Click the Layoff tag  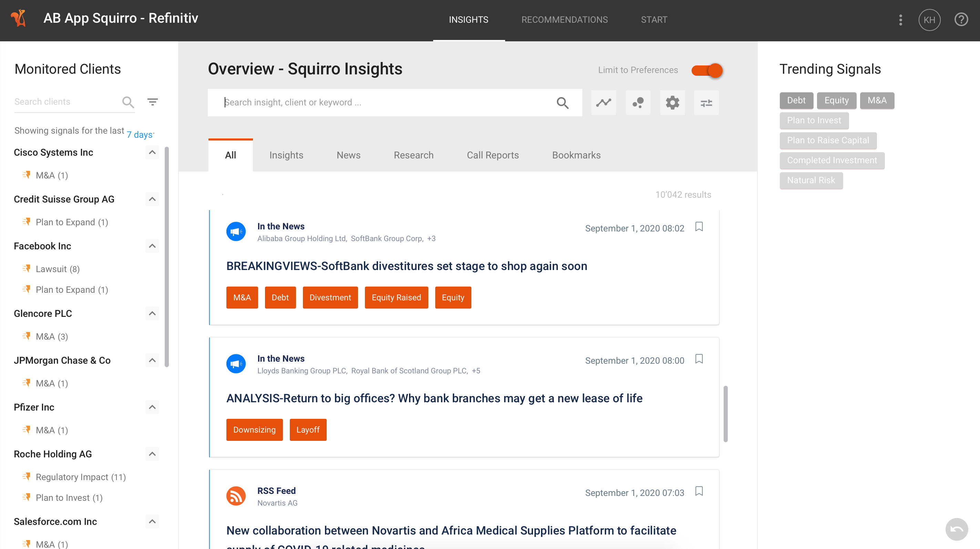308,430
